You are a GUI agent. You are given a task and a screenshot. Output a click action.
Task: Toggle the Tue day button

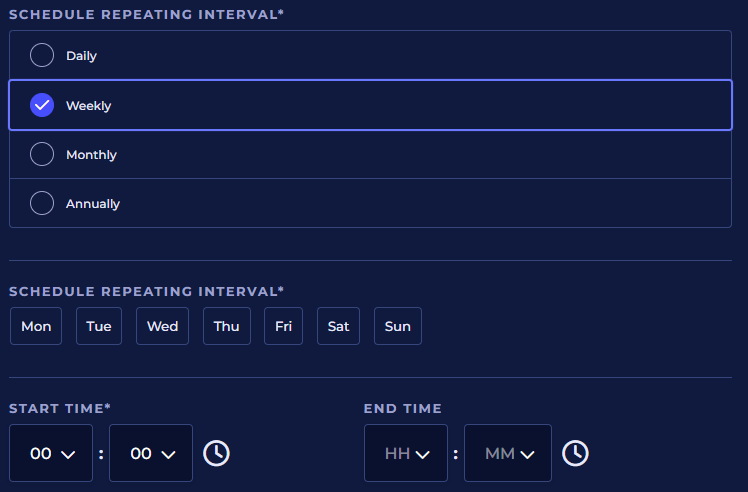[99, 326]
